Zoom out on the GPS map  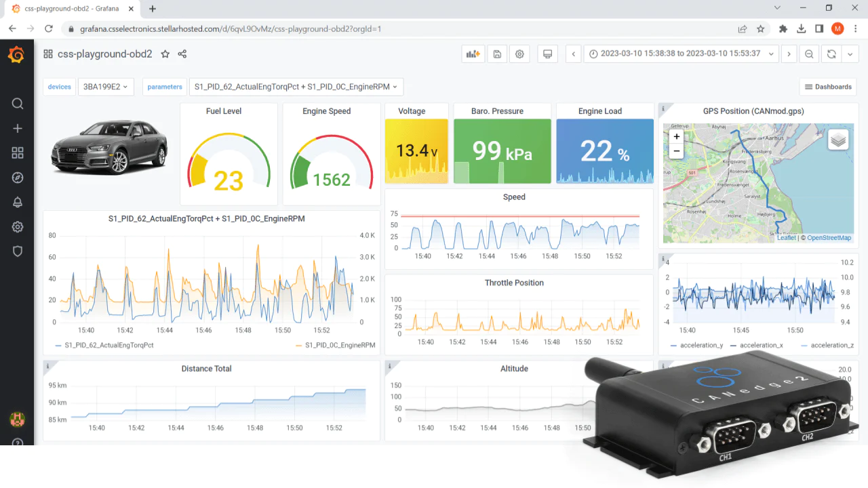676,151
